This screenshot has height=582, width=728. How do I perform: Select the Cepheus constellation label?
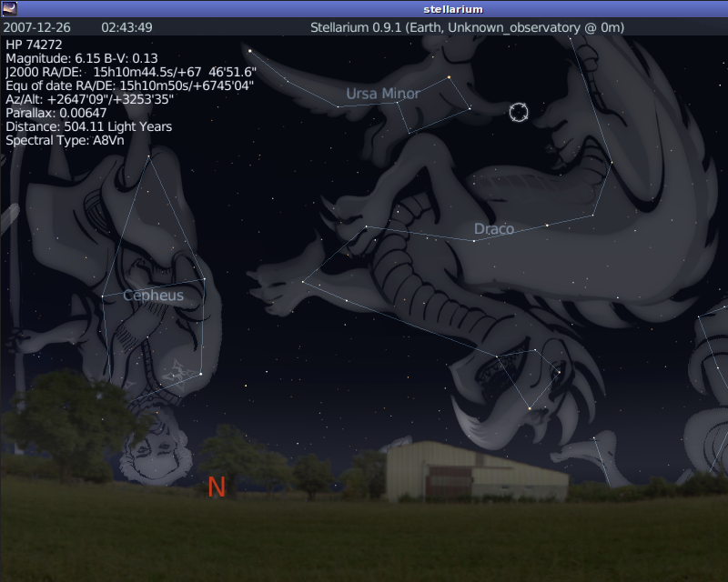(x=153, y=296)
